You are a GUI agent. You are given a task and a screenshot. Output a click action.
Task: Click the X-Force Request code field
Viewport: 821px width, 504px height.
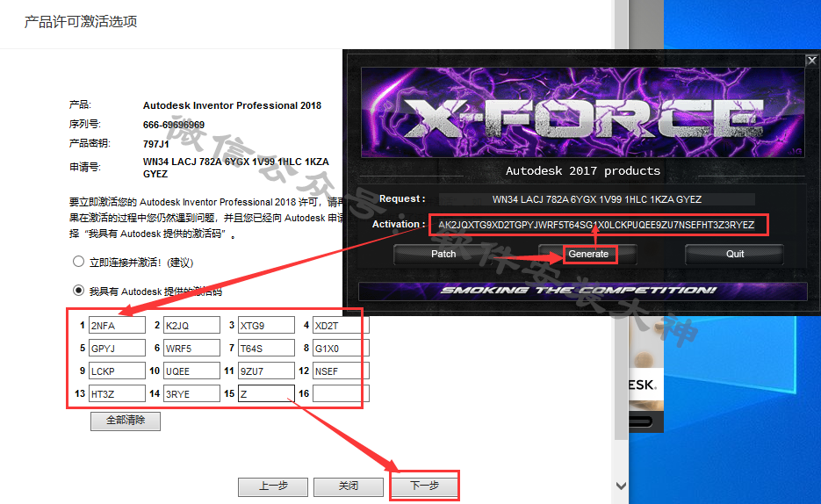[597, 199]
